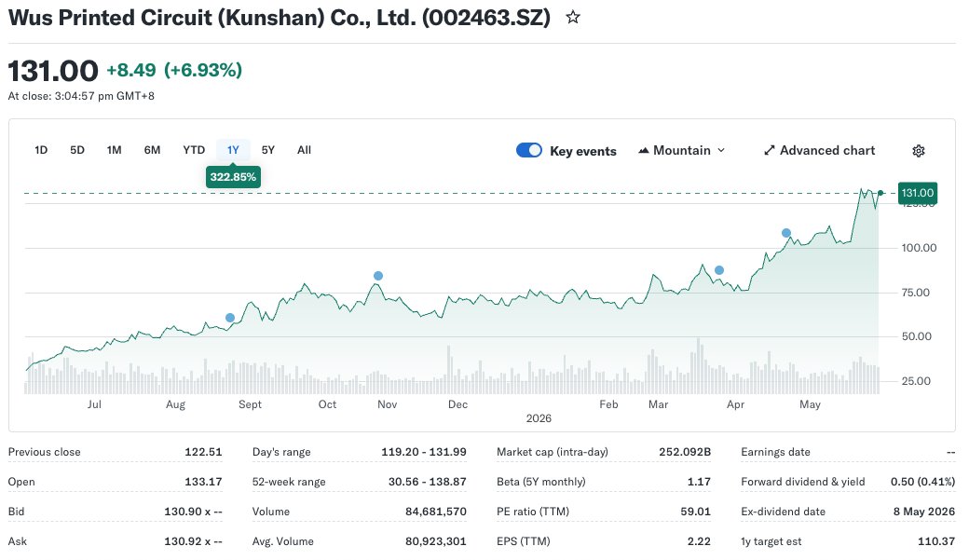Click key event marker near November
Image resolution: width=969 pixels, height=560 pixels.
(378, 276)
